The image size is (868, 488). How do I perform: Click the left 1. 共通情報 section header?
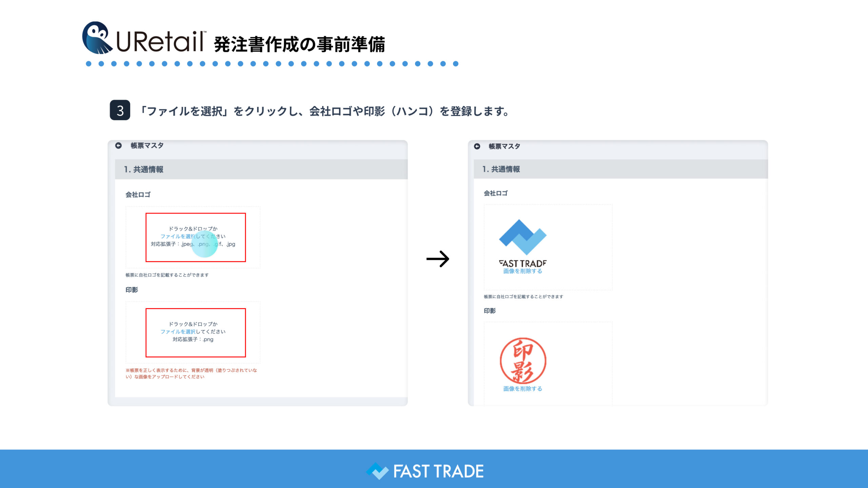tap(144, 169)
